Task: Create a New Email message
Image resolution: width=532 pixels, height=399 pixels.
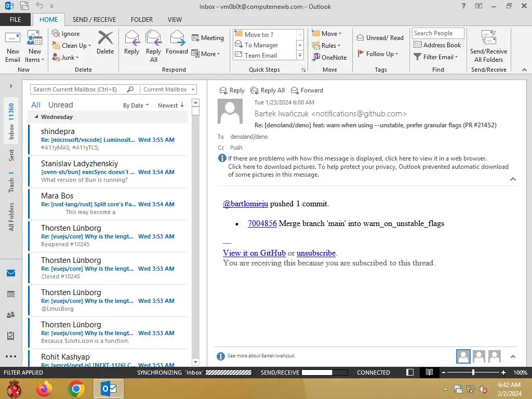Action: point(12,47)
